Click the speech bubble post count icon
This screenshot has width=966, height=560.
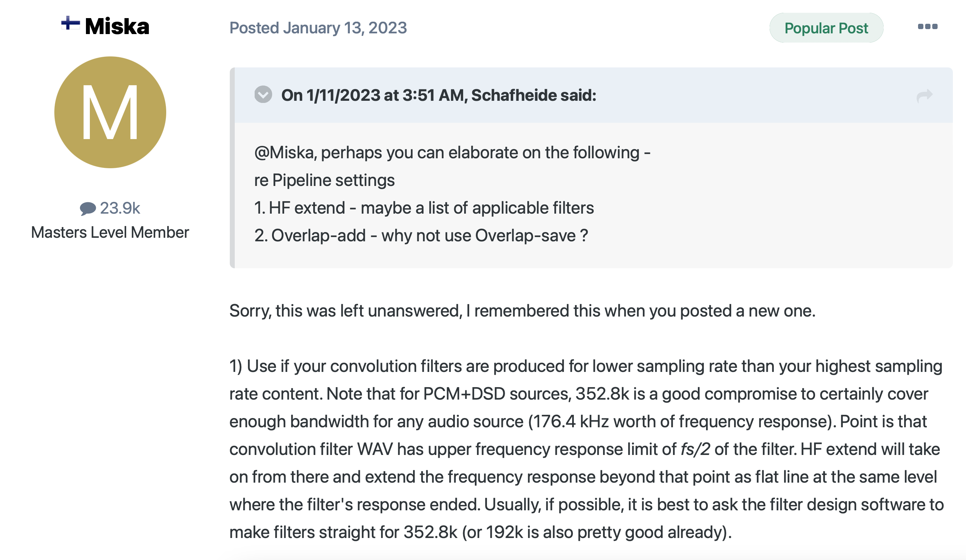tap(87, 208)
